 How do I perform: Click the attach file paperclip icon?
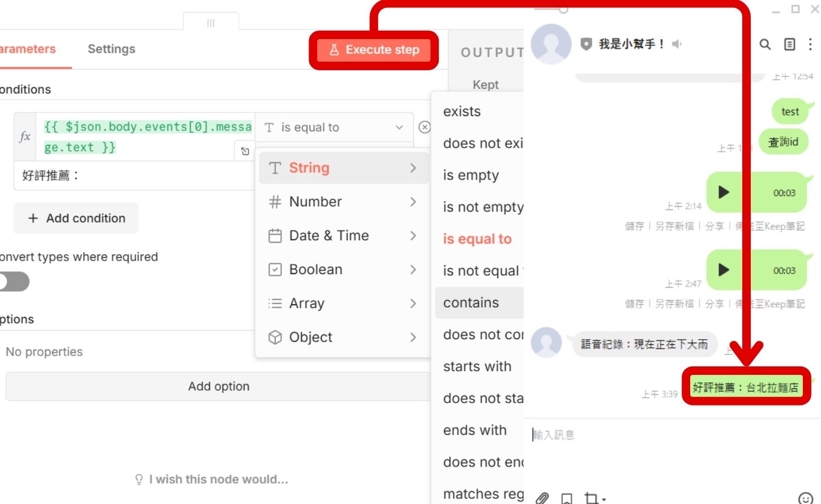click(x=542, y=498)
